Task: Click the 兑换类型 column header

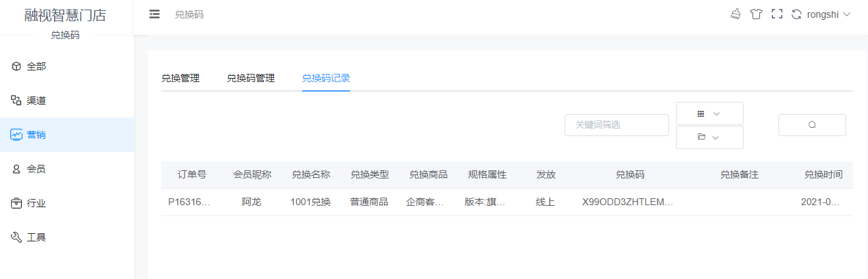Action: pyautogui.click(x=370, y=175)
